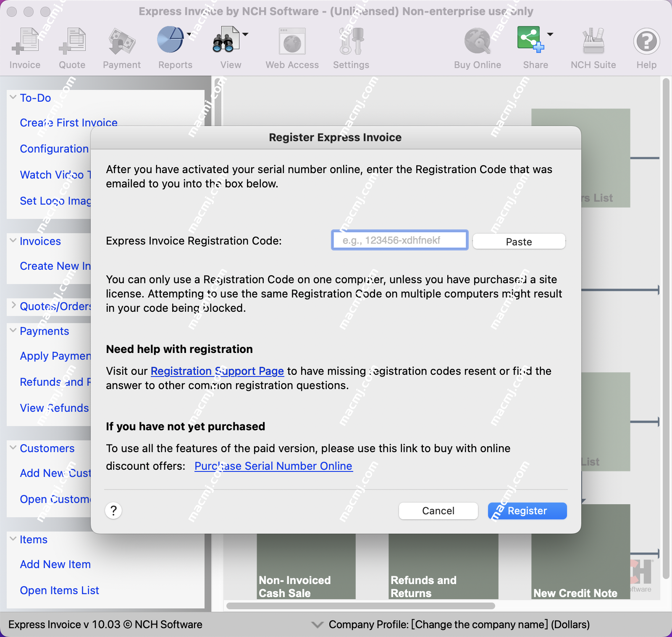Click Add New Item sidebar link

click(55, 564)
